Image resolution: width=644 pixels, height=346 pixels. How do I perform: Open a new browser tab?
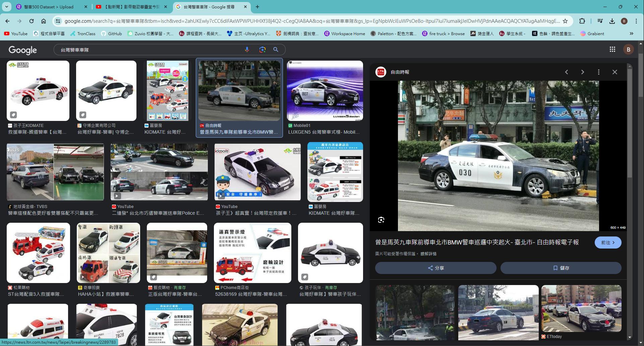(x=257, y=7)
